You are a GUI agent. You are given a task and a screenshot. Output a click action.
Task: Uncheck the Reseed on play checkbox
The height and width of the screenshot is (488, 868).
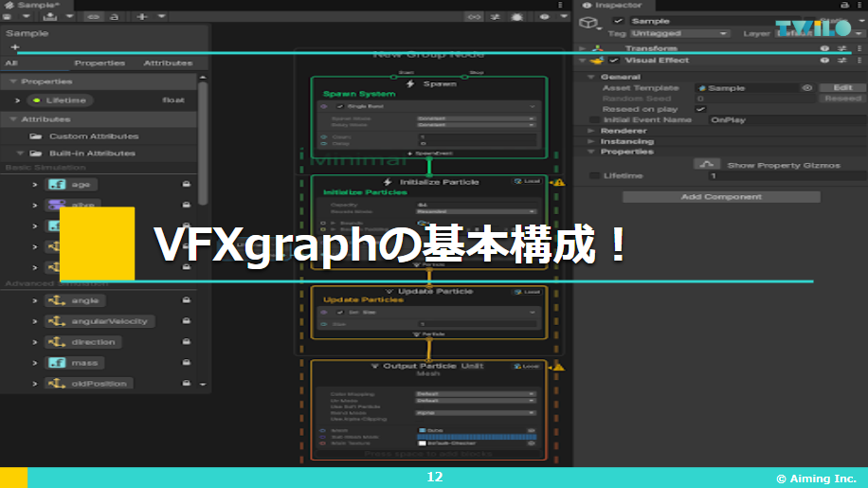click(701, 109)
